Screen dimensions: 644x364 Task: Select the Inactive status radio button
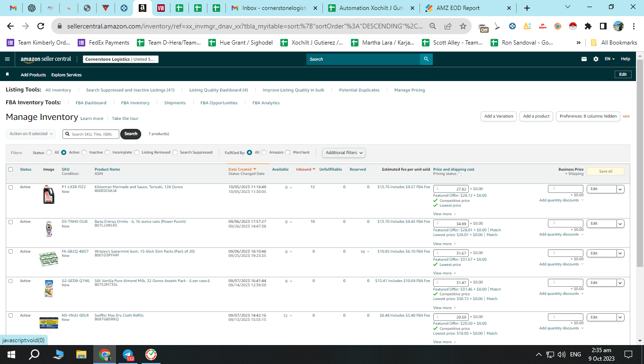(84, 153)
